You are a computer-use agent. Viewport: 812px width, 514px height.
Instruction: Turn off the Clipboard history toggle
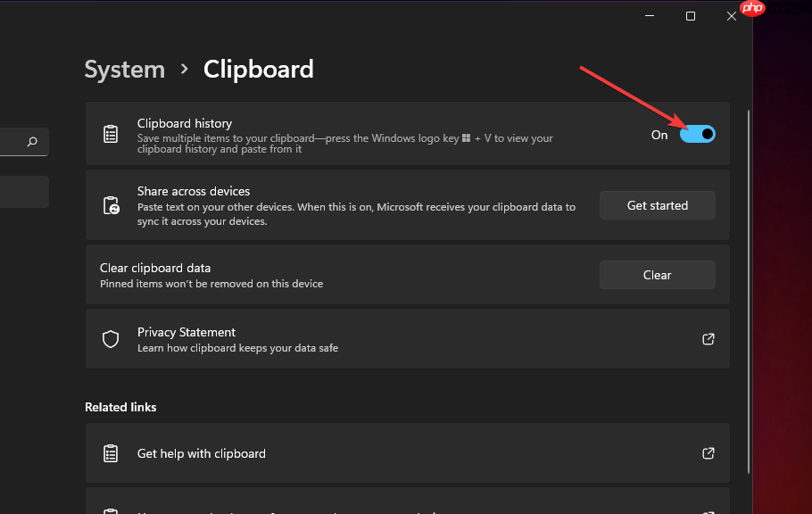coord(697,135)
